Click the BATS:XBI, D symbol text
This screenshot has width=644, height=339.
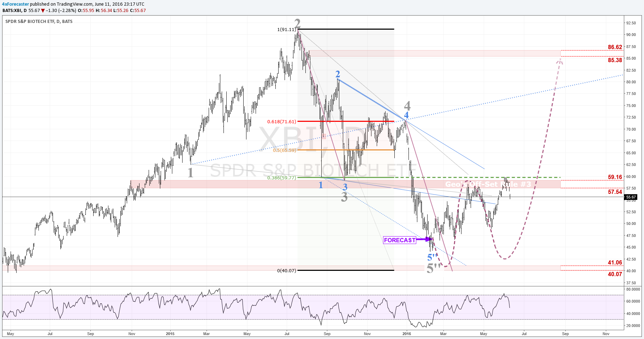[x=14, y=11]
